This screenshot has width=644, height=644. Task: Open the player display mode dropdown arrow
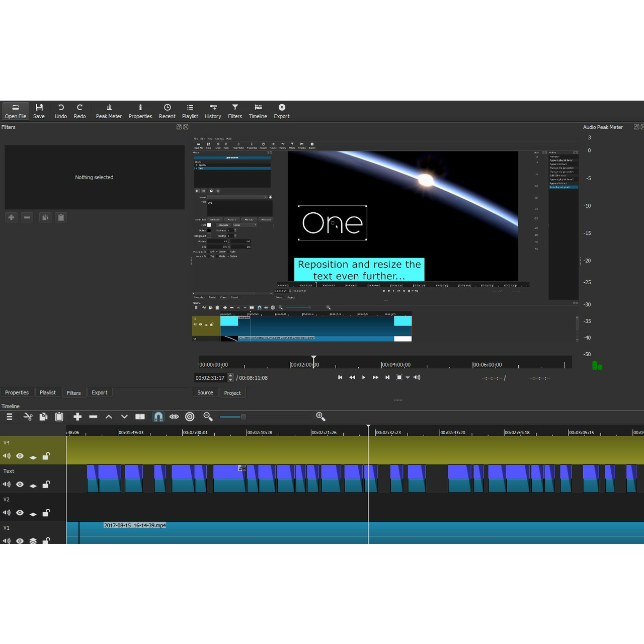[408, 377]
